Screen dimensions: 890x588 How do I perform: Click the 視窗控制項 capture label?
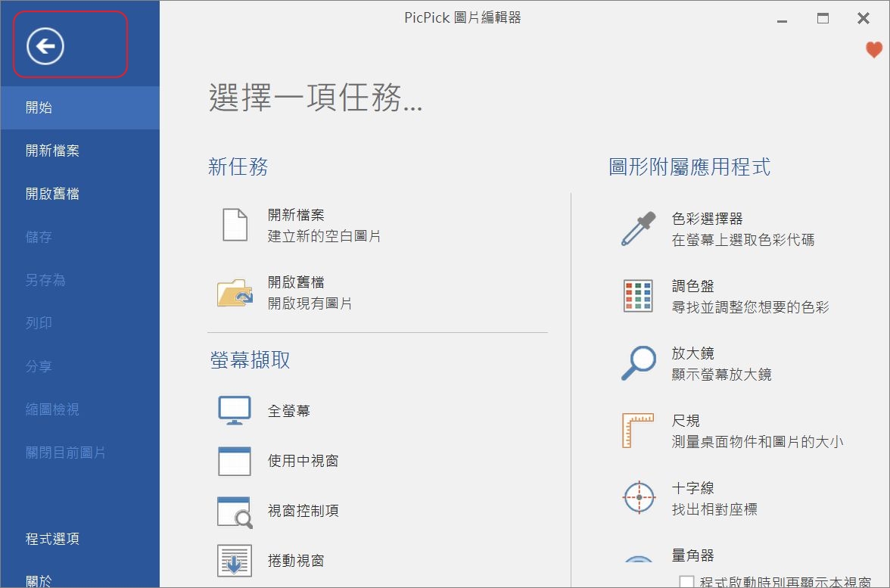pos(303,510)
